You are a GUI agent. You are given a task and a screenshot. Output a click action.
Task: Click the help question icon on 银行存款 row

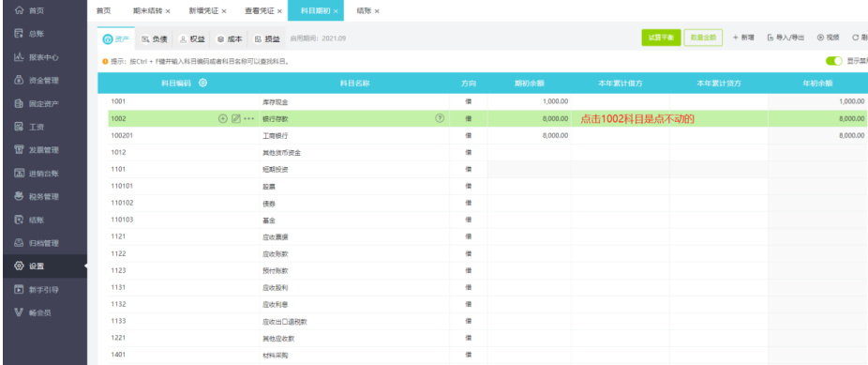440,118
